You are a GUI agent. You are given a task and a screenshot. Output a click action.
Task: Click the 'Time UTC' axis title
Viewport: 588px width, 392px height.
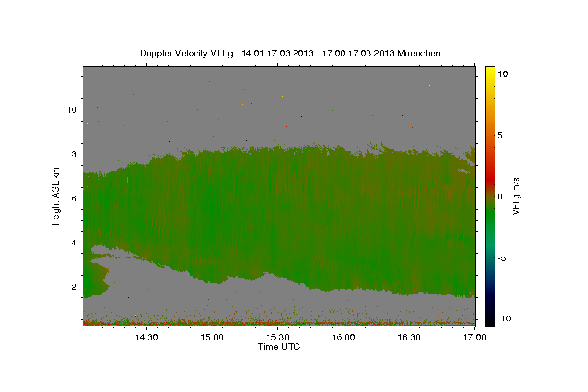point(279,347)
